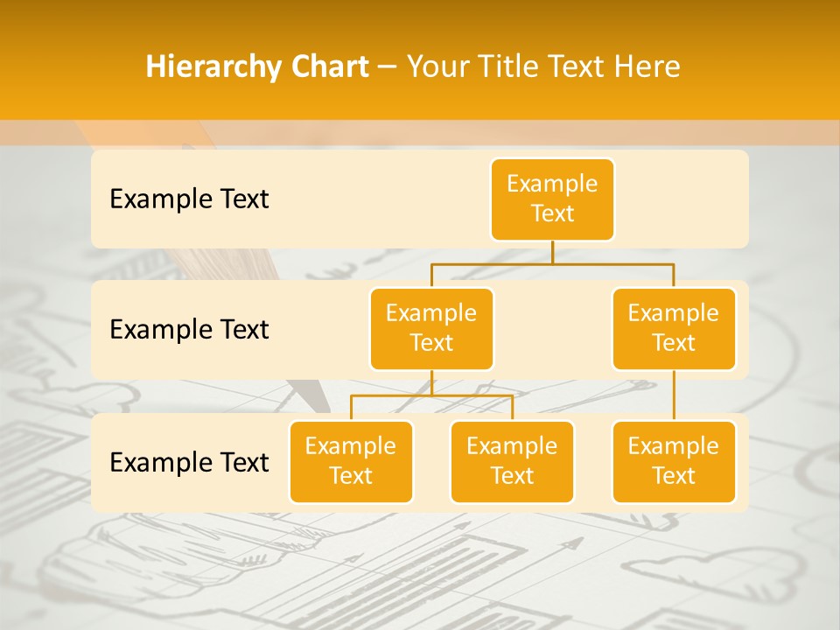Click the middle box in the bottom hierarchy level
This screenshot has width=840, height=630.
tap(512, 462)
